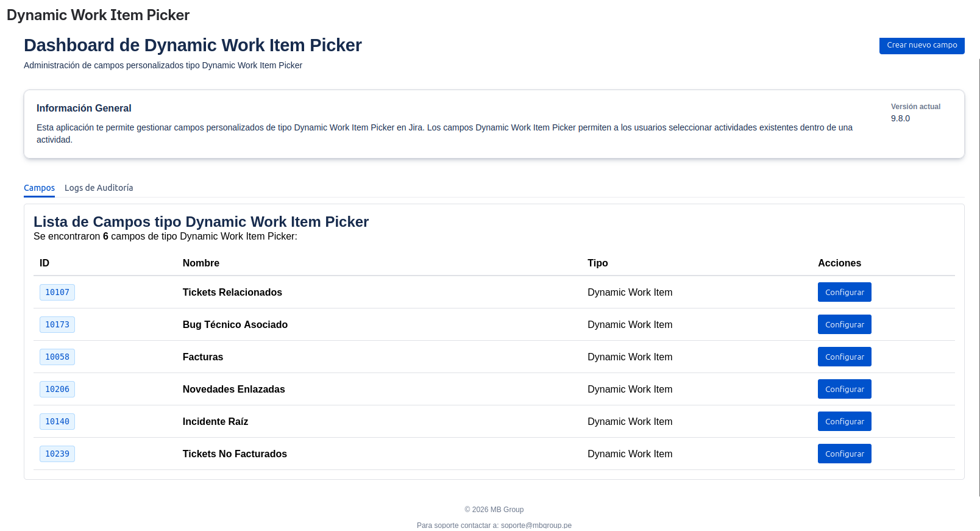Image resolution: width=980 pixels, height=531 pixels.
Task: Open Configurar for Bug Técnico Asociado
Action: [x=844, y=324]
